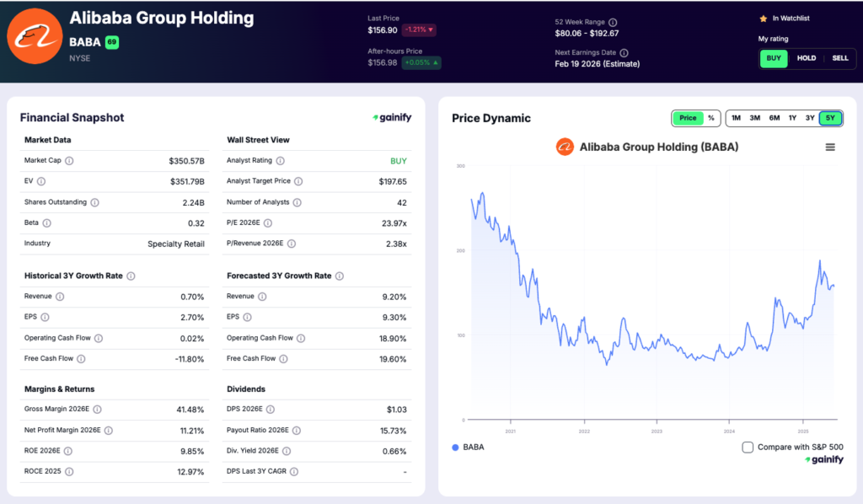This screenshot has width=863, height=504.
Task: Click the SELL rating button
Action: point(839,58)
